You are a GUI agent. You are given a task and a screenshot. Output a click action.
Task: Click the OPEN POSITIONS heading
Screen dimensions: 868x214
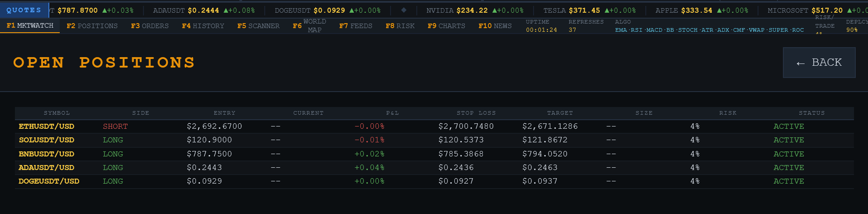[x=104, y=63]
